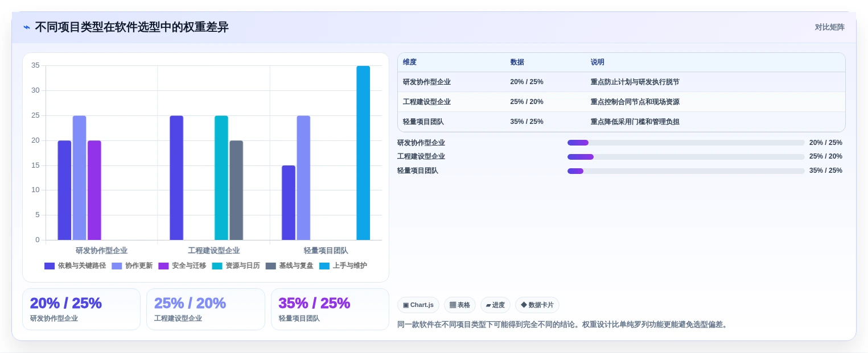Select the 表格 chip
This screenshot has height=353, width=868.
pyautogui.click(x=460, y=305)
